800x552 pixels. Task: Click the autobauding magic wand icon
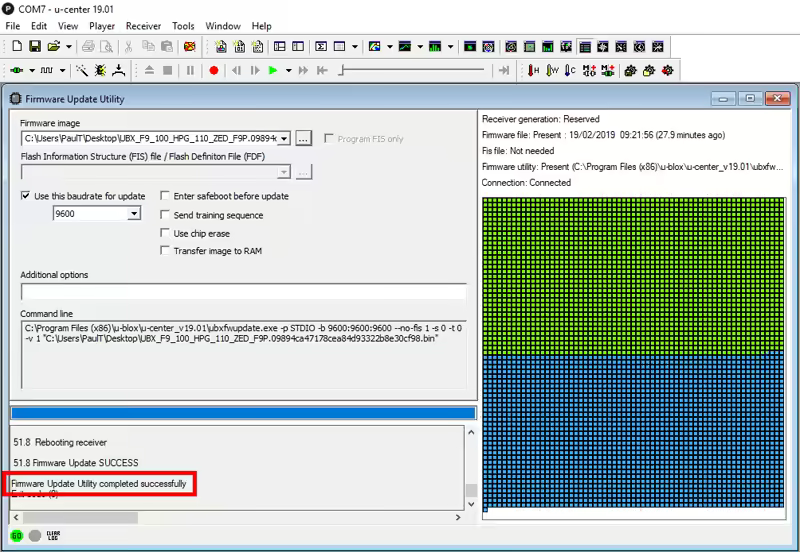(x=81, y=70)
